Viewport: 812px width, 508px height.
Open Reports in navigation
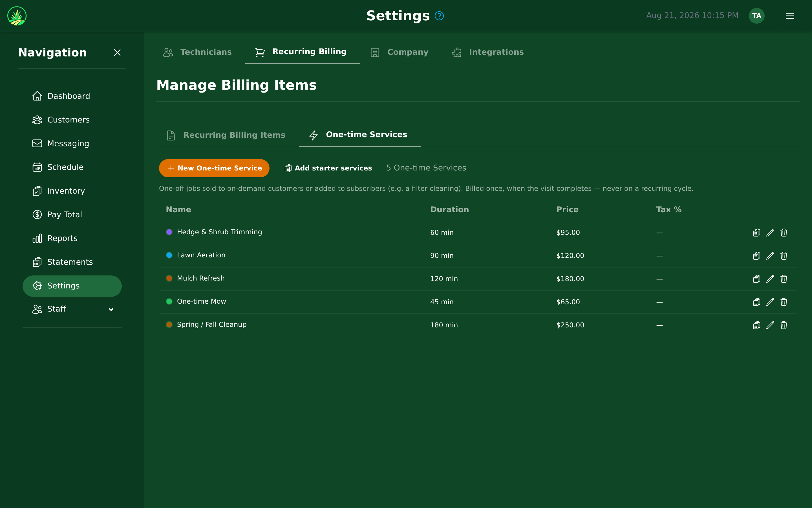72,238
